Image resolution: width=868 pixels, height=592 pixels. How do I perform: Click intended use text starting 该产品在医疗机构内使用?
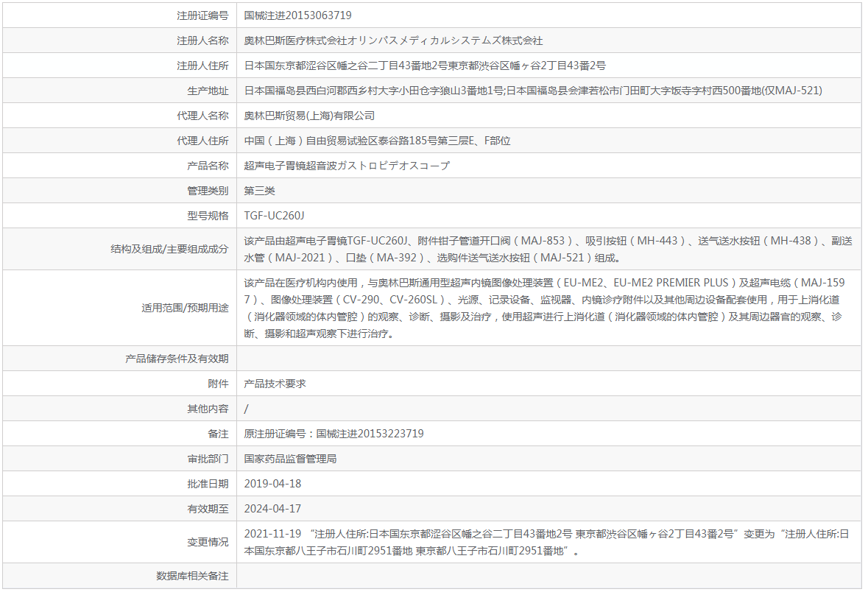pos(545,308)
